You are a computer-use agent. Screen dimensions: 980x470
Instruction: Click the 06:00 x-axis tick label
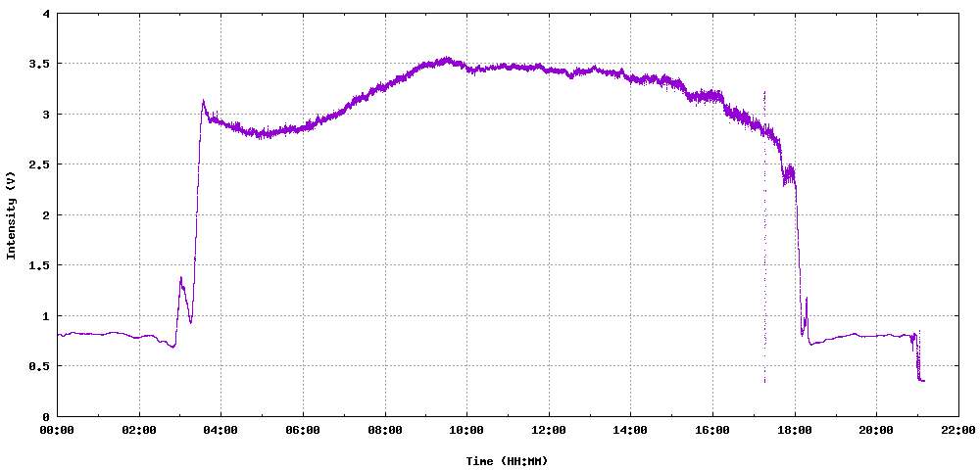tap(303, 430)
